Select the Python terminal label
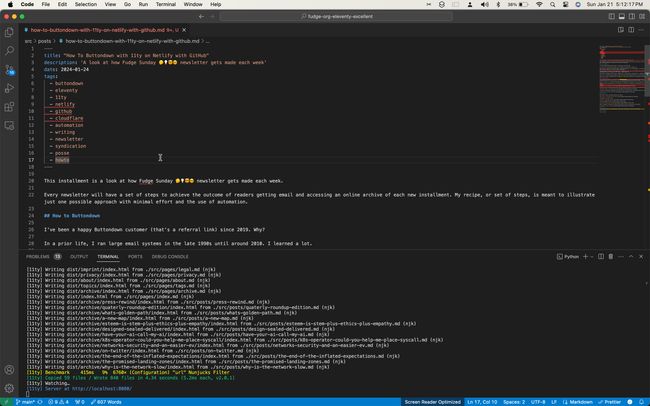The width and height of the screenshot is (650, 406). pos(568,257)
